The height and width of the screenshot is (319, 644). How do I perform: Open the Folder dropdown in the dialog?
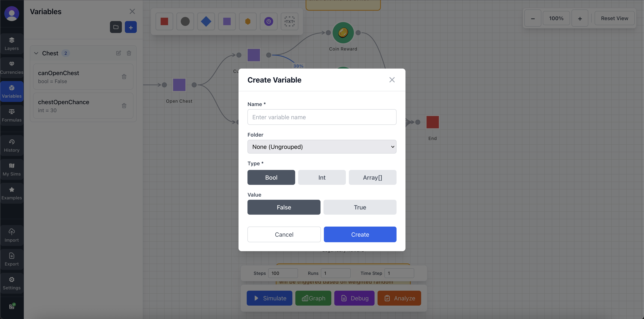click(322, 147)
